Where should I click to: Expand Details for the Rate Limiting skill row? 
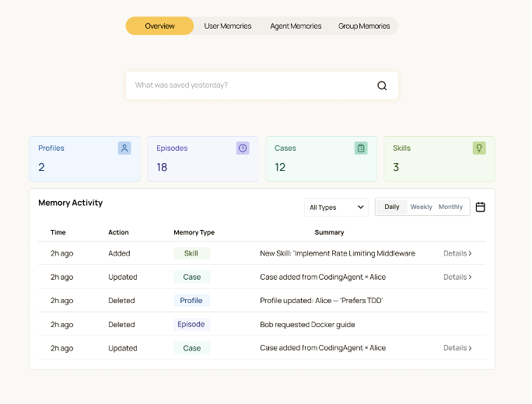pyautogui.click(x=457, y=253)
